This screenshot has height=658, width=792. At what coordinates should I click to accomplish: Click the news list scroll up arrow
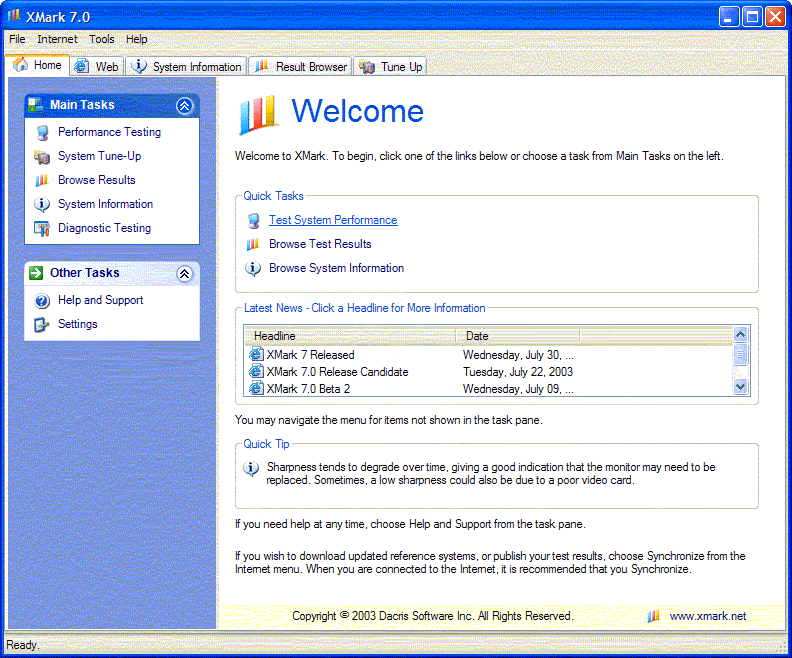pos(740,335)
